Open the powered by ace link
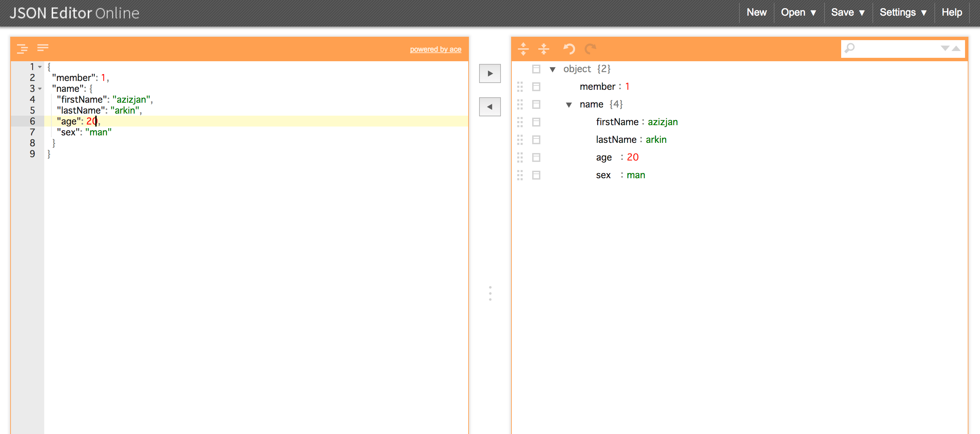This screenshot has height=434, width=980. coord(436,49)
